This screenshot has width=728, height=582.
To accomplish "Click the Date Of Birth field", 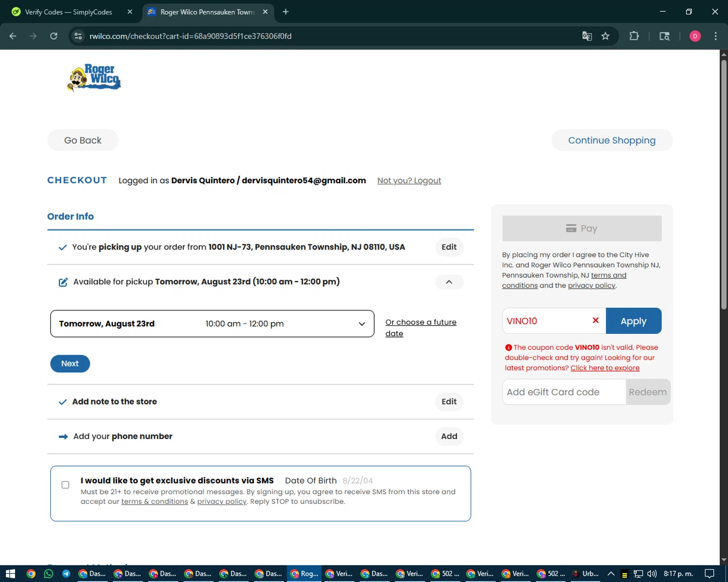I will point(358,481).
